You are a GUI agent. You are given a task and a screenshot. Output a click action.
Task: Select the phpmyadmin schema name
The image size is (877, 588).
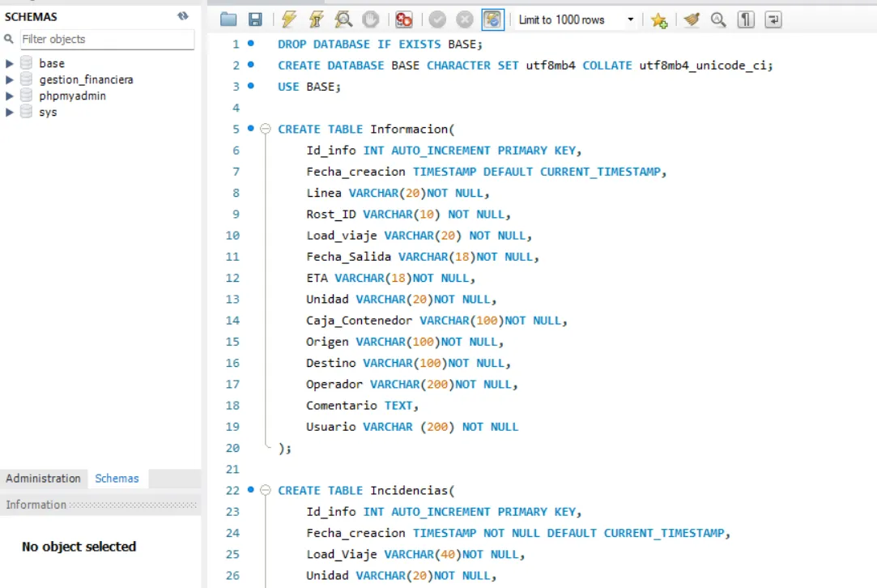pyautogui.click(x=72, y=96)
